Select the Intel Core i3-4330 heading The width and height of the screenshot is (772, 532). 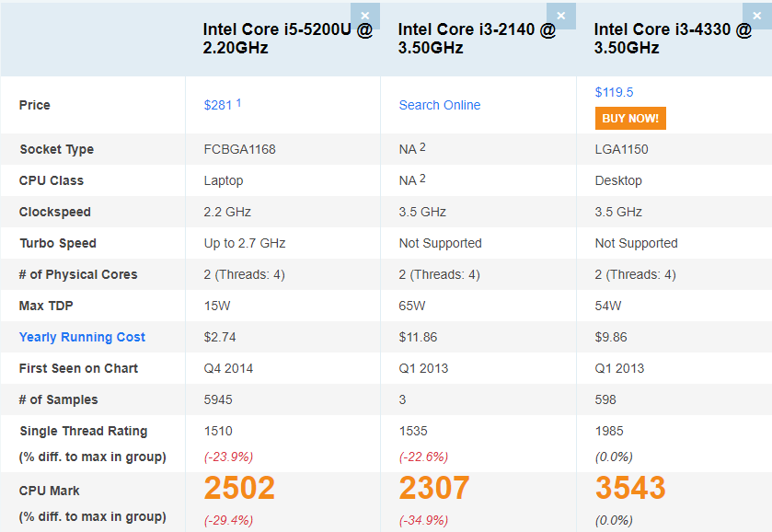[x=673, y=39]
